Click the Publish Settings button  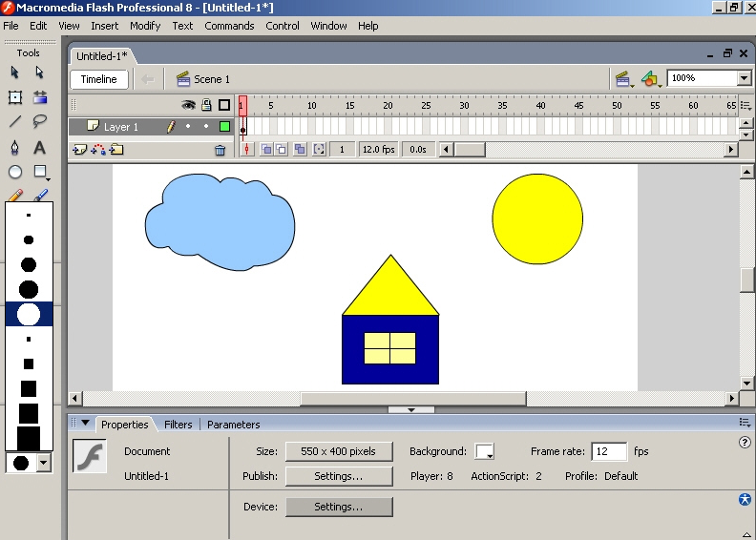pos(339,476)
